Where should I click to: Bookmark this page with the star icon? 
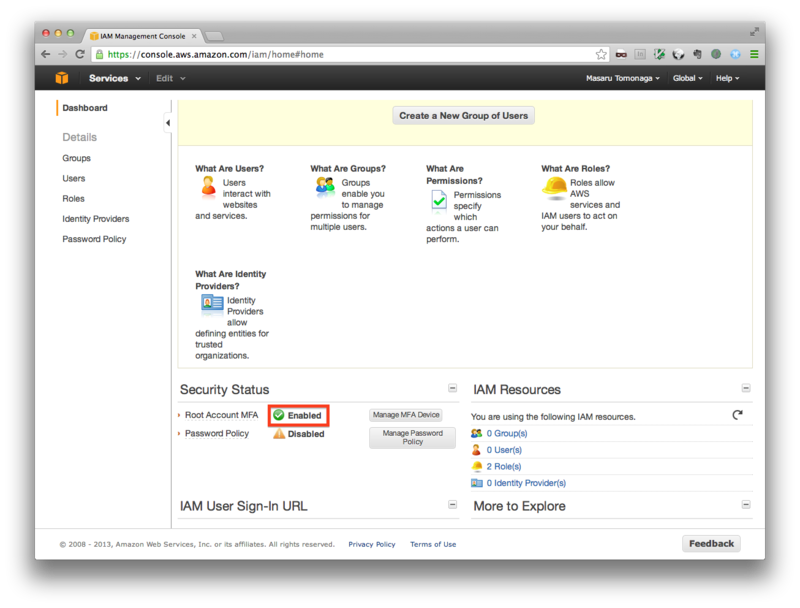click(x=601, y=54)
